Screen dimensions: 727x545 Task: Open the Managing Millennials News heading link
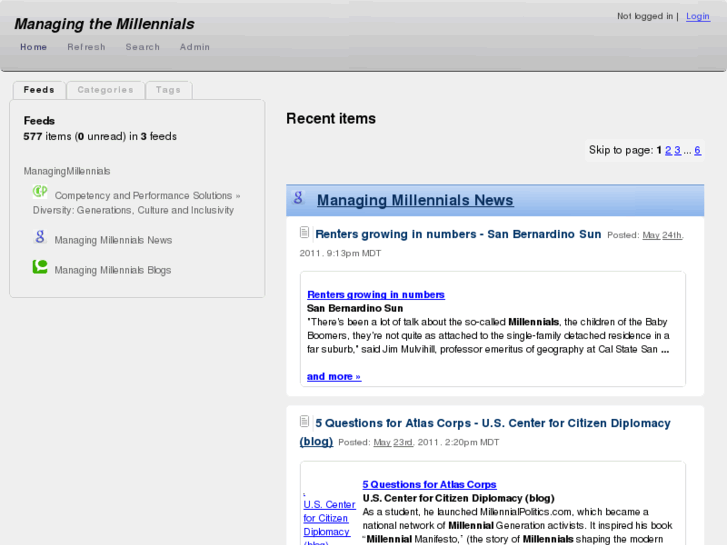[415, 200]
